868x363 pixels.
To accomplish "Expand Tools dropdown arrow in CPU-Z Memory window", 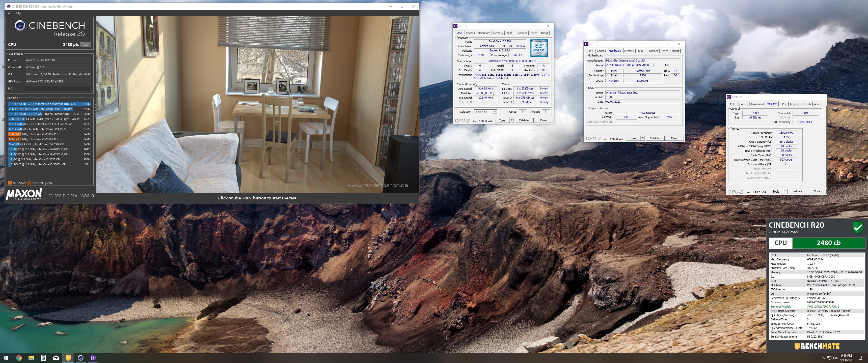I will pyautogui.click(x=785, y=191).
